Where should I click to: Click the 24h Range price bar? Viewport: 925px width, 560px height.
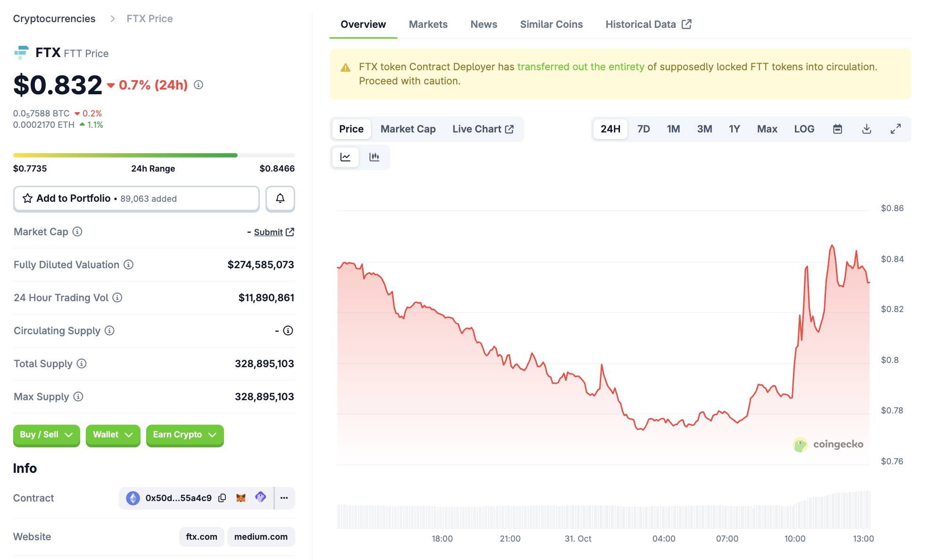point(154,155)
